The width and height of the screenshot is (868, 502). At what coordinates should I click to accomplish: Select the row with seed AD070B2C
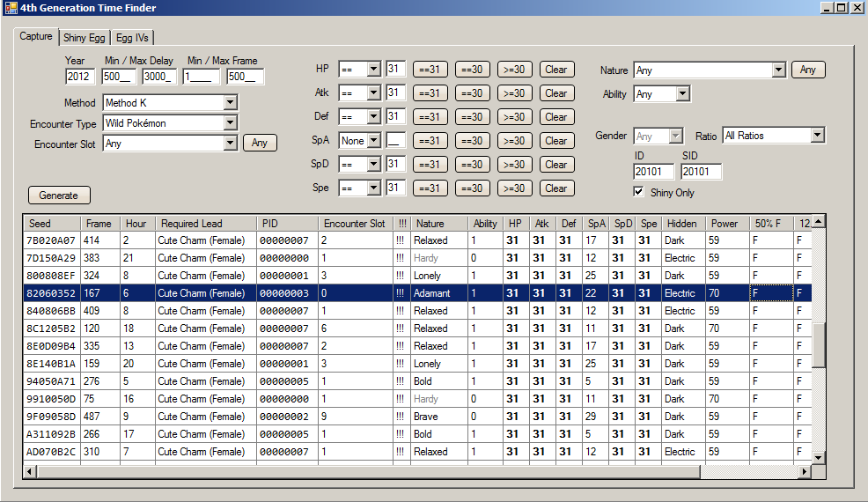[x=417, y=452]
